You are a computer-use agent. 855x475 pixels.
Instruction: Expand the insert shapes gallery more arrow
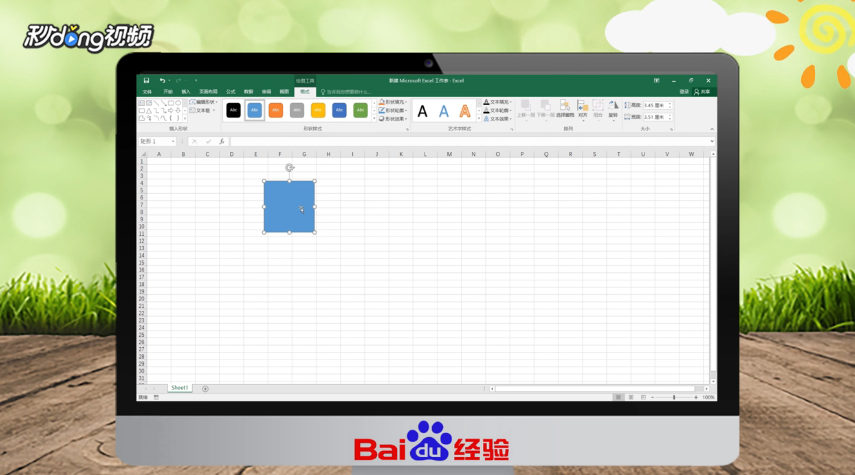coord(185,118)
